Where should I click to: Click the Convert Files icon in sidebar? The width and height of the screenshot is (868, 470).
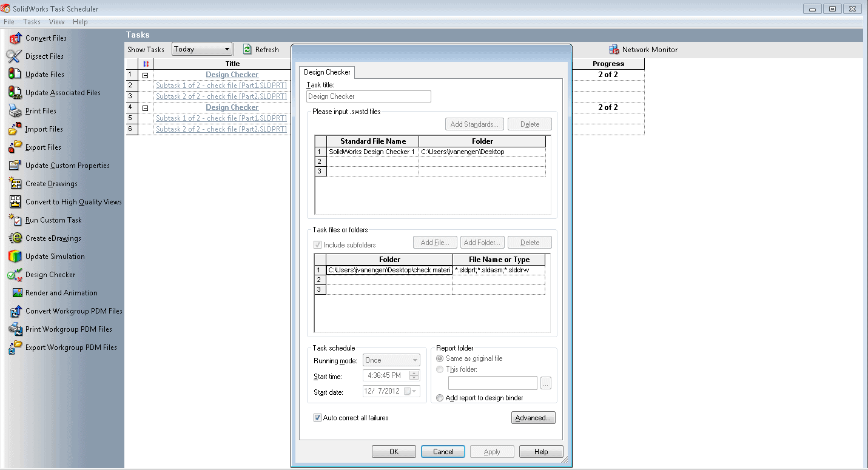[15, 38]
